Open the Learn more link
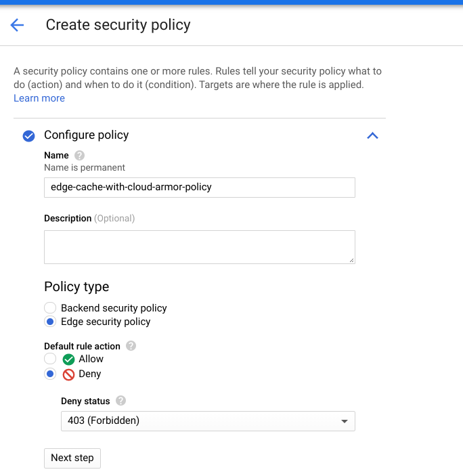The height and width of the screenshot is (476, 463). click(39, 98)
